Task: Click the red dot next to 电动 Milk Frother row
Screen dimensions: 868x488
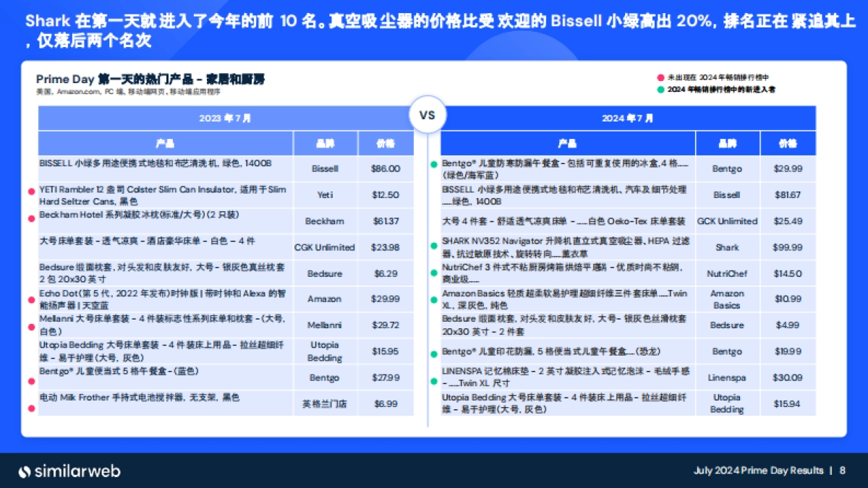Action: tap(30, 406)
